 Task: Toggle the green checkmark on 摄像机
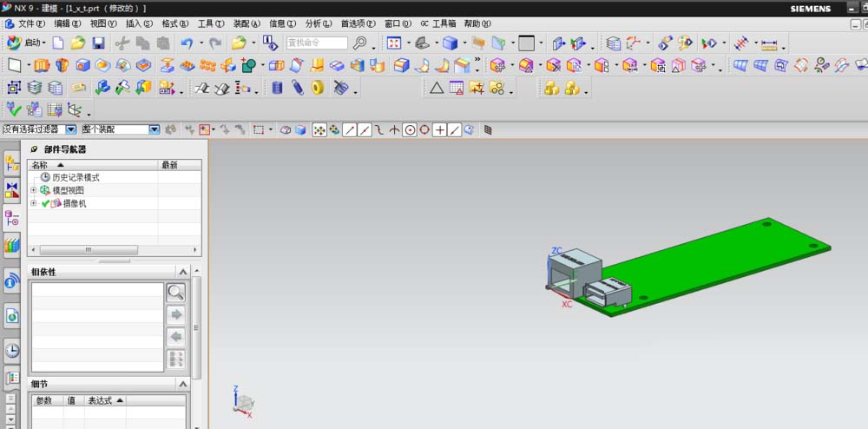tap(45, 203)
